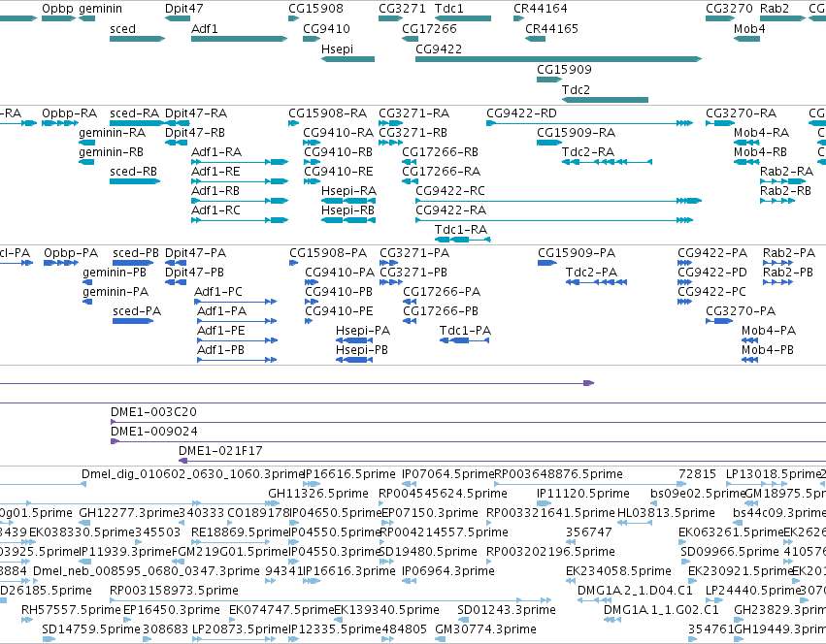This screenshot has height=644, width=826.
Task: Click the CG9422 gene label
Action: [x=439, y=48]
